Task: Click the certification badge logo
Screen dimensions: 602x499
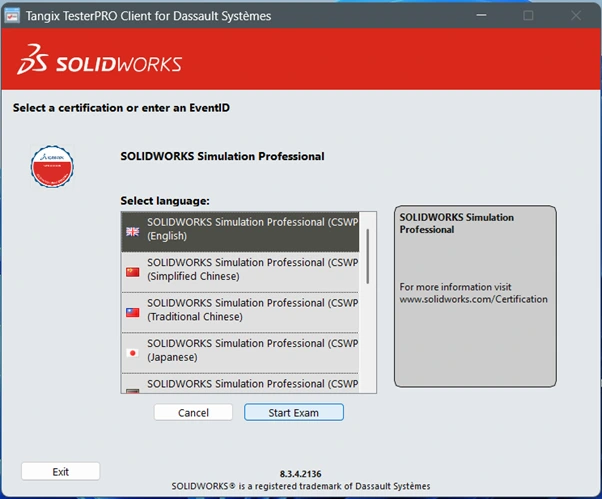Action: (52, 166)
